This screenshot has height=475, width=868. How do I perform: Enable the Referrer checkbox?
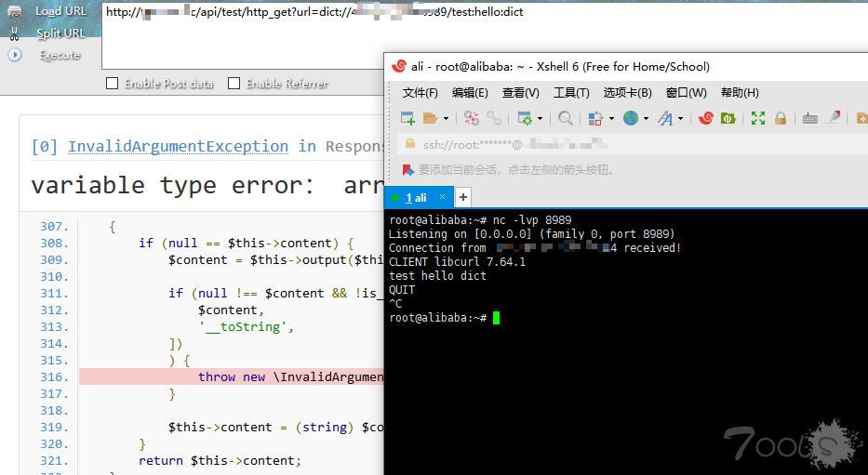tap(234, 84)
